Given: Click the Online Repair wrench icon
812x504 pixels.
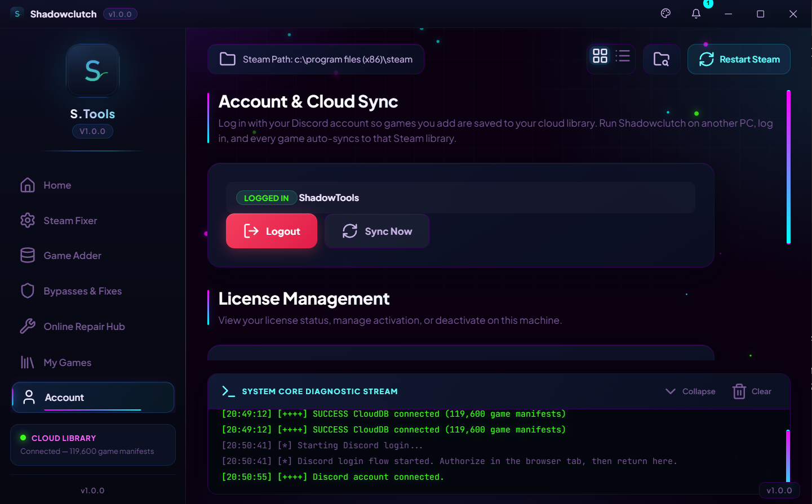Looking at the screenshot, I should 28,327.
